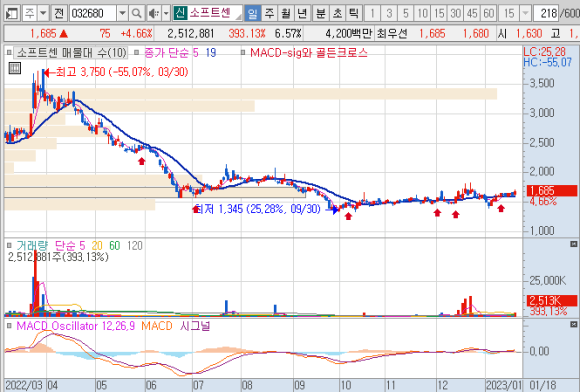Click the green 신 badge icon
Screen dimensions: 580x392
[180, 13]
